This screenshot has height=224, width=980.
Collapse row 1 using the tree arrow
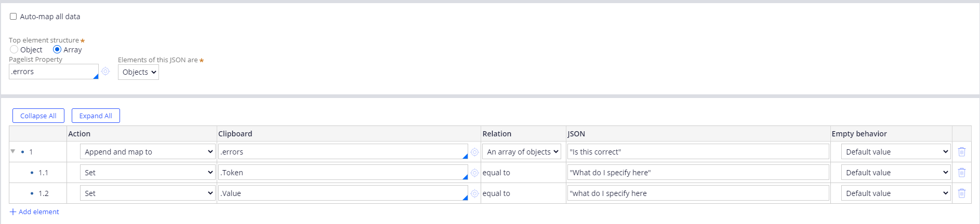[12, 151]
